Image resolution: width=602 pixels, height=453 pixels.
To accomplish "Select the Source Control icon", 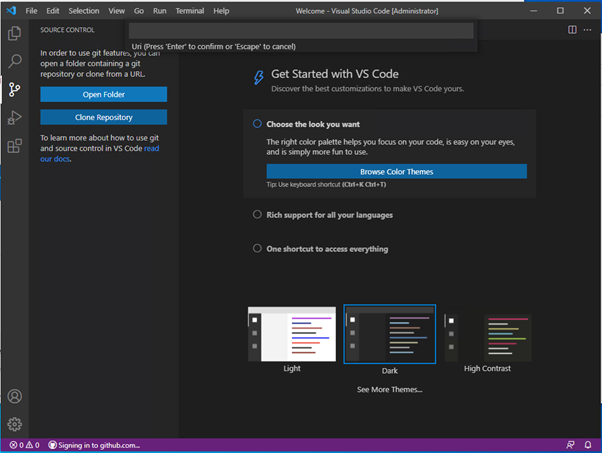I will click(x=15, y=89).
